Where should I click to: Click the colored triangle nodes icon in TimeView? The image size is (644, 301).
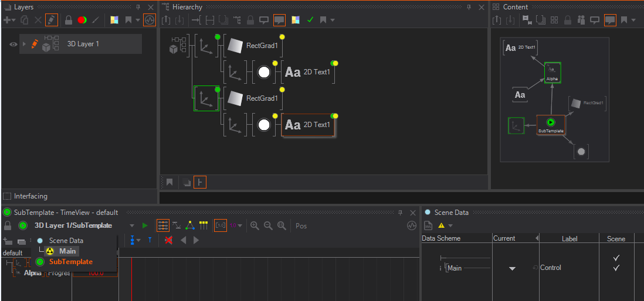[x=189, y=225]
